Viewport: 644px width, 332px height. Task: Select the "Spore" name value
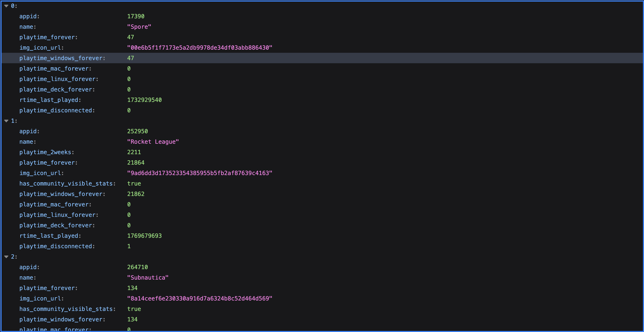139,27
